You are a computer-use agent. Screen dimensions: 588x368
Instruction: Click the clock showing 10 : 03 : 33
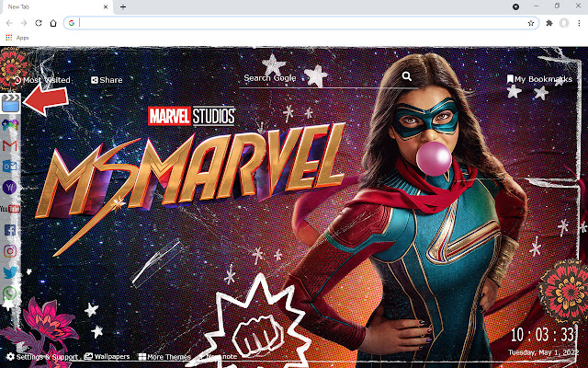543,335
